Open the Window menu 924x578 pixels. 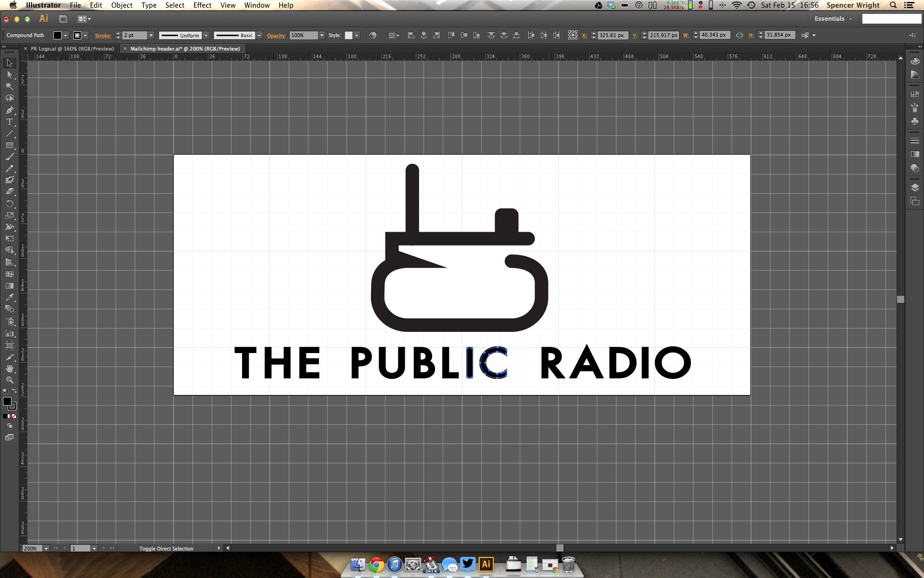pyautogui.click(x=257, y=5)
